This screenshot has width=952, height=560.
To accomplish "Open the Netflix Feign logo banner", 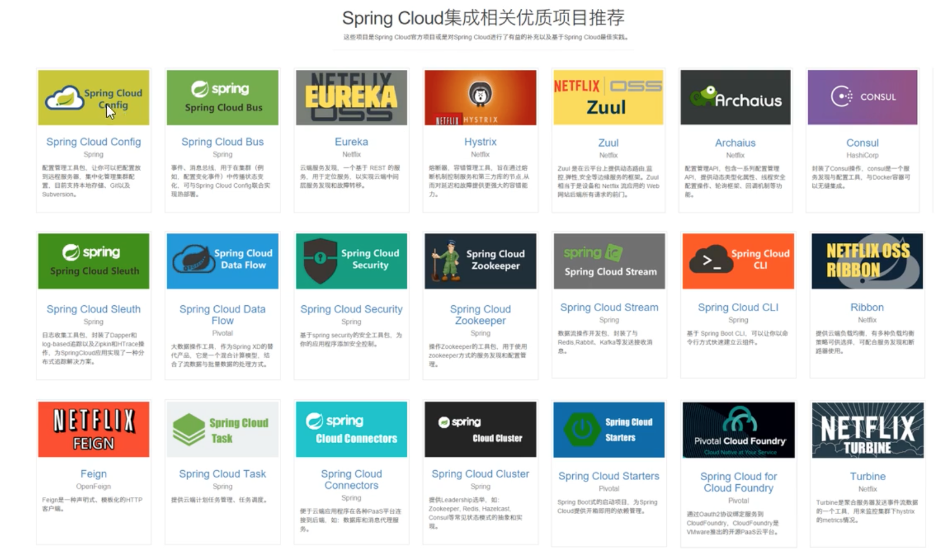I will coord(93,429).
